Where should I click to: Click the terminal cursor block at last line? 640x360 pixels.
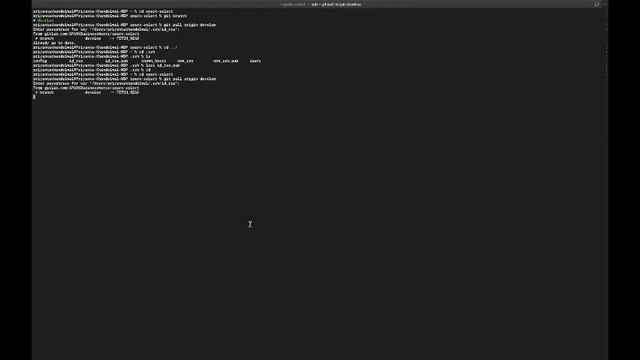[x=34, y=97]
